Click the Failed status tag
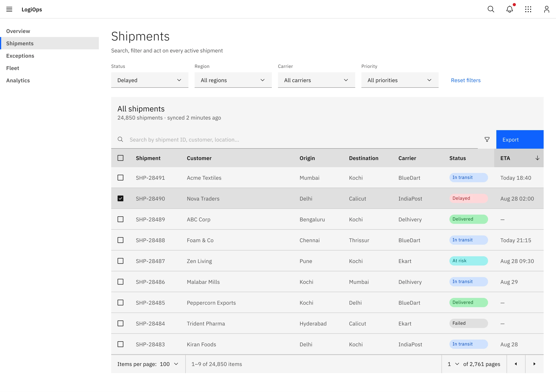This screenshot has height=392, width=556. [468, 323]
